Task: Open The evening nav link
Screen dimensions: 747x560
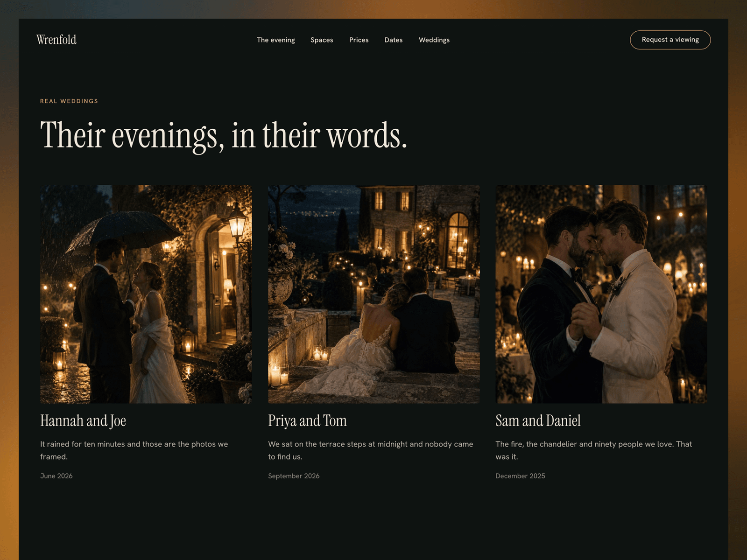Action: (276, 40)
